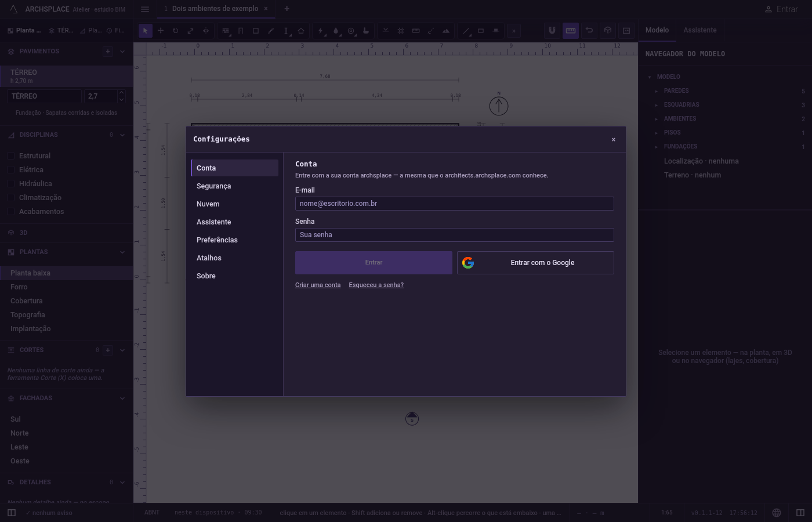The width and height of the screenshot is (812, 522).
Task: Select the Plumbing water-drop tool
Action: tap(336, 31)
